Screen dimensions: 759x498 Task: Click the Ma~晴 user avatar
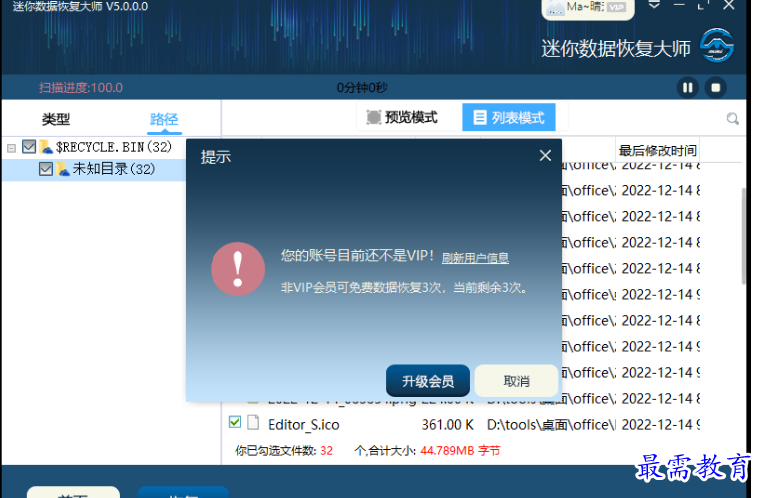(555, 7)
